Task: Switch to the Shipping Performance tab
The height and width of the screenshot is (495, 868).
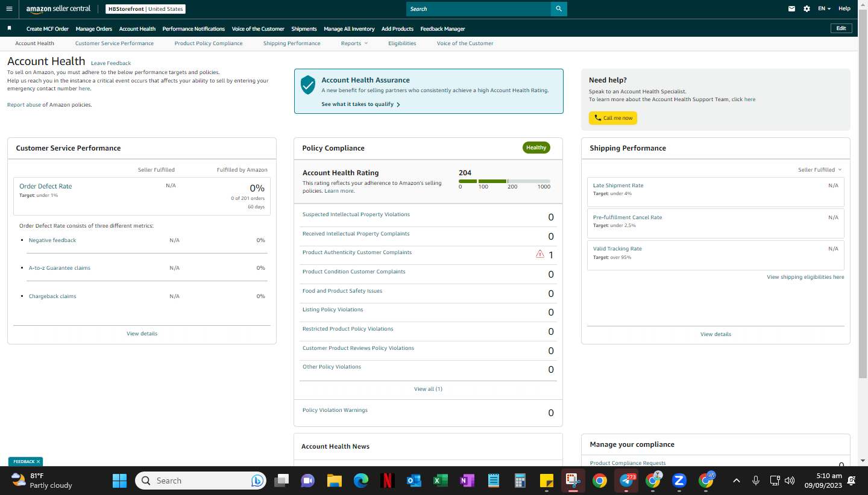Action: point(292,43)
